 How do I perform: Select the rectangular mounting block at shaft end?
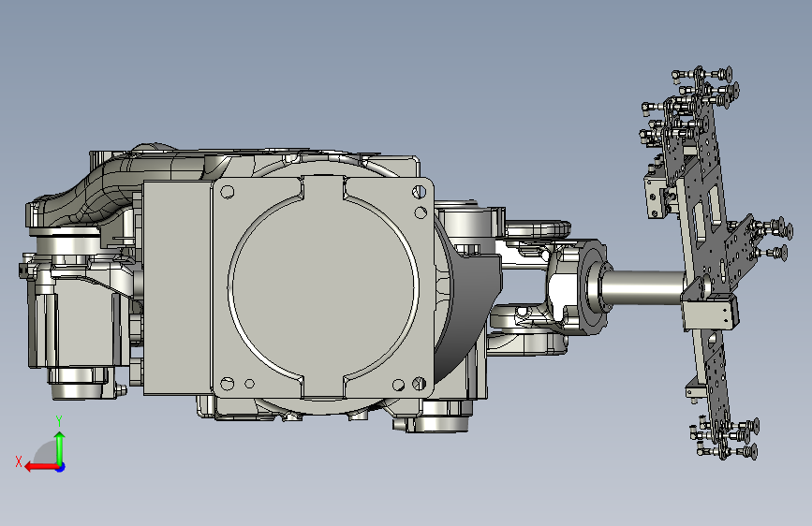tap(710, 312)
